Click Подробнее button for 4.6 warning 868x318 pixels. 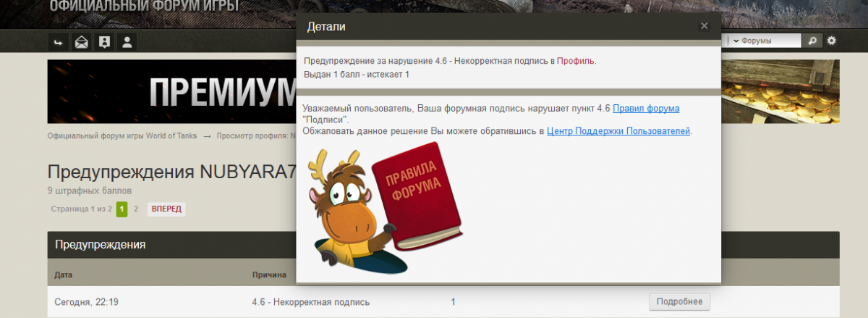[x=680, y=301]
